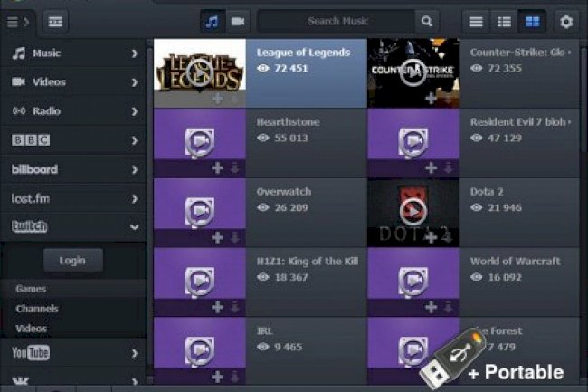This screenshot has height=392, width=588.
Task: Play the Hearthstone thumbnail
Action: coord(200,142)
